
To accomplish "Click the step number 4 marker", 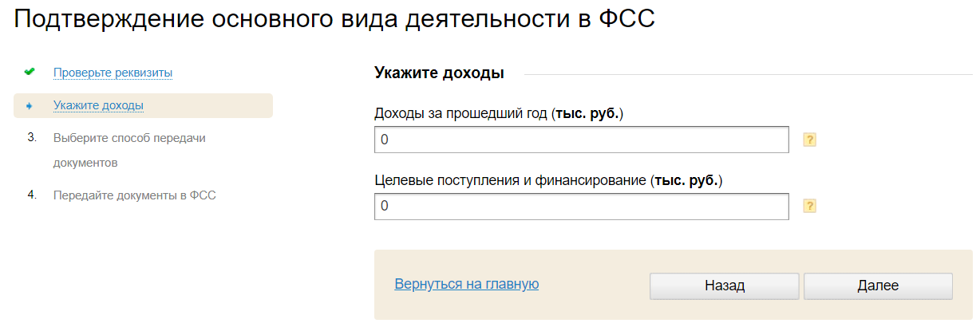I will pyautogui.click(x=32, y=195).
